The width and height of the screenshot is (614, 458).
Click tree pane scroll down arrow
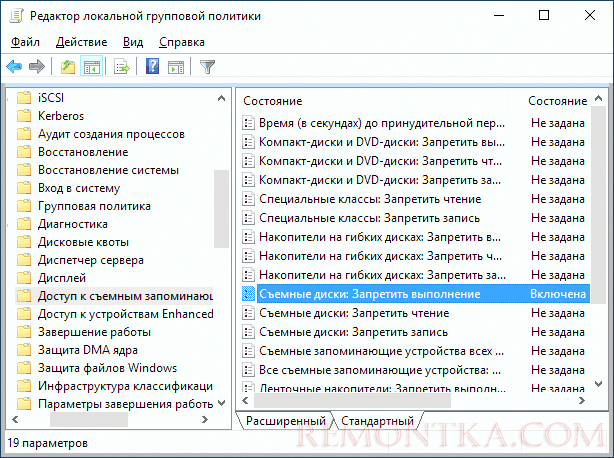(221, 403)
